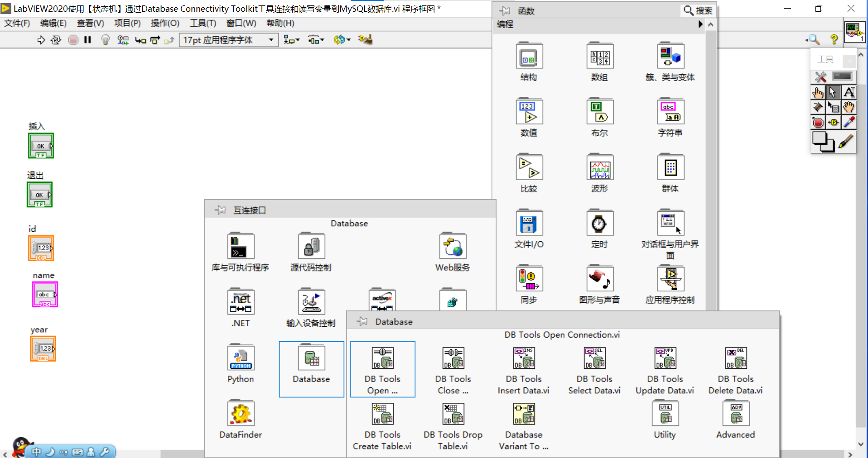Viewport: 868px width, 458px height.
Task: Open the align objects dropdown
Action: tap(292, 40)
